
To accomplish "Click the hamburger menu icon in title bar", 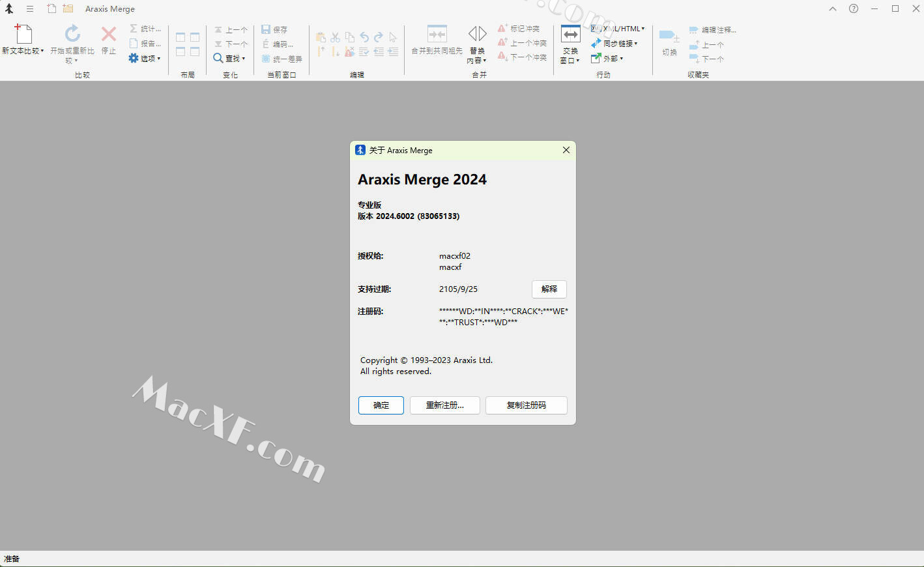I will tap(30, 9).
